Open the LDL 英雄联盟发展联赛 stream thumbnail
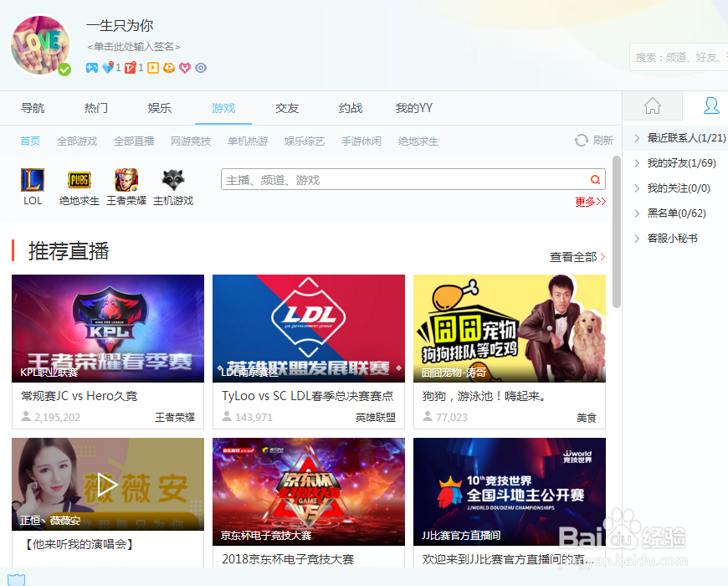The width and height of the screenshot is (728, 586). coord(309,328)
